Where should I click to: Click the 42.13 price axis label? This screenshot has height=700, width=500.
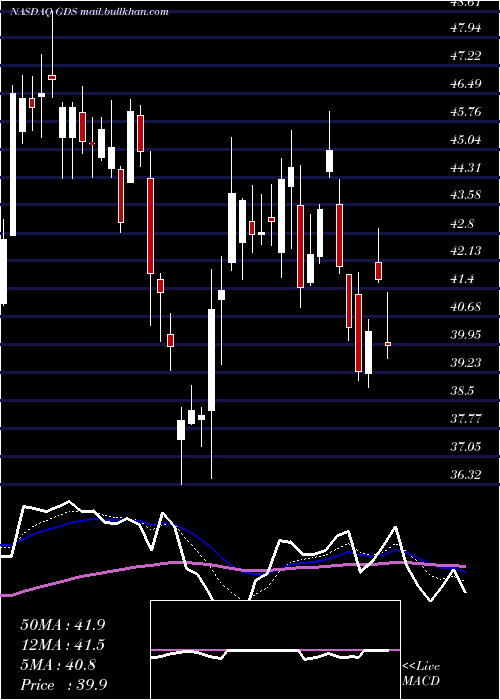click(x=466, y=251)
